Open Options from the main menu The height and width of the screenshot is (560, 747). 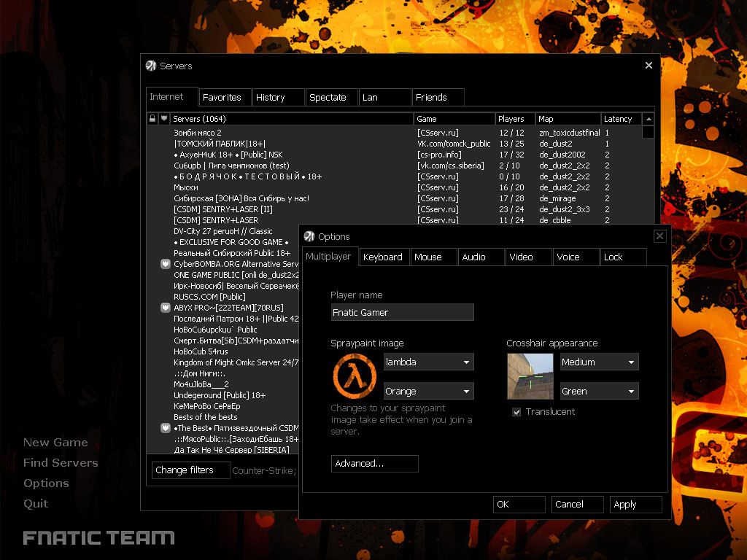coord(46,483)
